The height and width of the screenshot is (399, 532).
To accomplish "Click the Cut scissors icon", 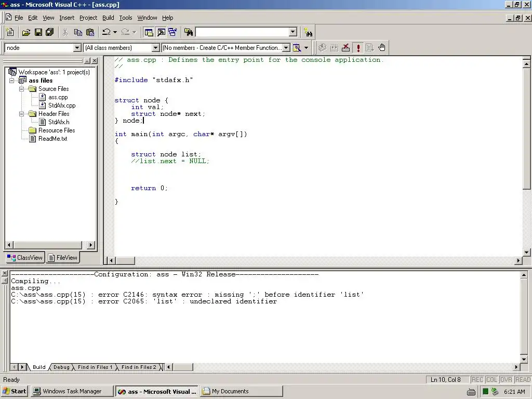I will pos(65,32).
